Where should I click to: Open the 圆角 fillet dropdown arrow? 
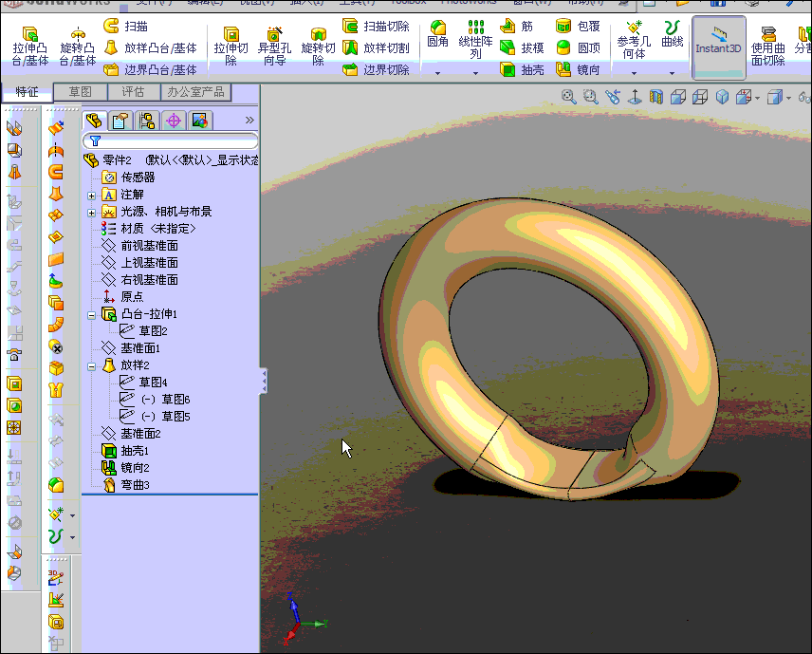point(437,73)
